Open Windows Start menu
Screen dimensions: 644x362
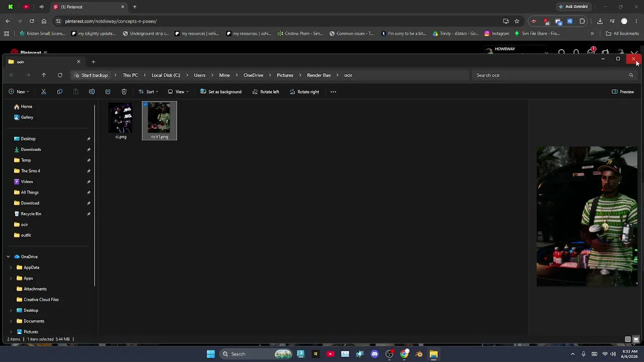(211, 354)
